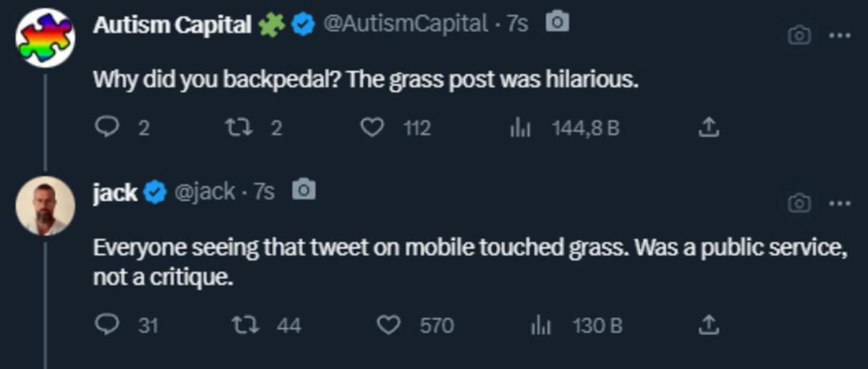Retweet the Autism Capital post
Viewport: 868px width, 369px height.
click(236, 128)
